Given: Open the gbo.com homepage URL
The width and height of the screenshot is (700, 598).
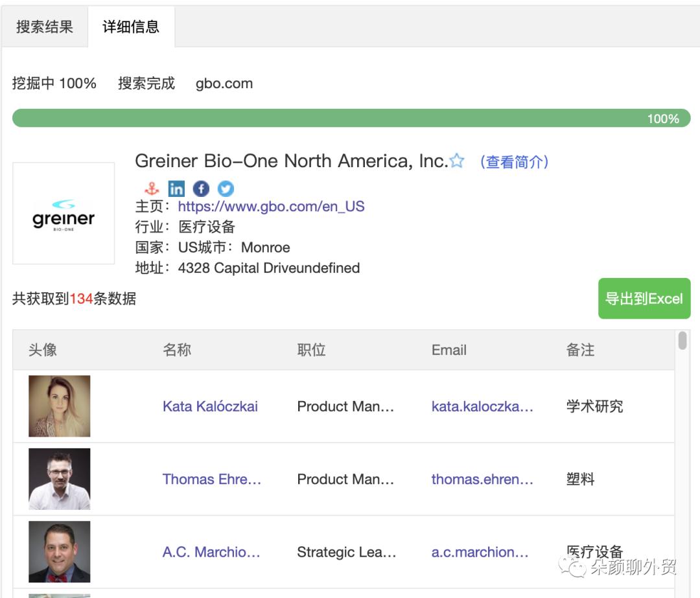Looking at the screenshot, I should tap(271, 206).
